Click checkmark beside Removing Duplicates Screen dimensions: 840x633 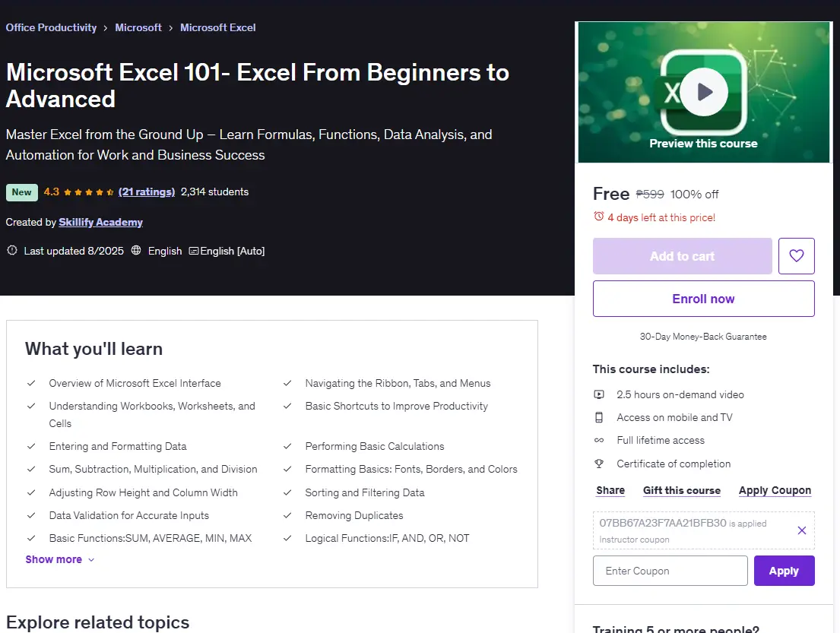[x=287, y=515]
